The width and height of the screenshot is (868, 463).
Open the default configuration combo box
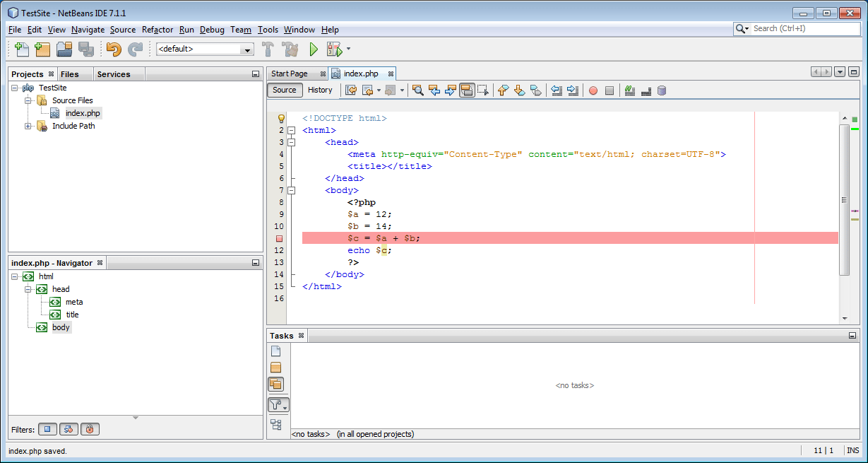click(205, 49)
